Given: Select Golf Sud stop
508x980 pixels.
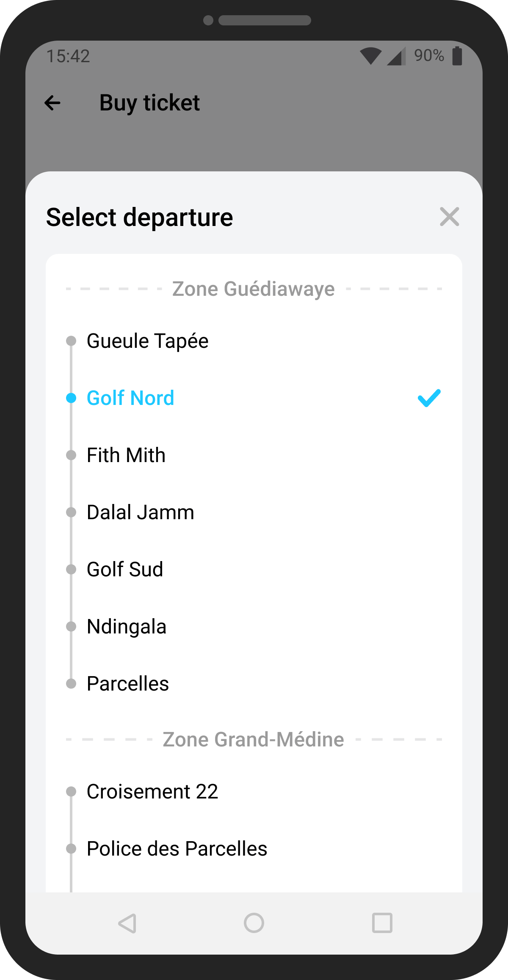Looking at the screenshot, I should point(125,570).
